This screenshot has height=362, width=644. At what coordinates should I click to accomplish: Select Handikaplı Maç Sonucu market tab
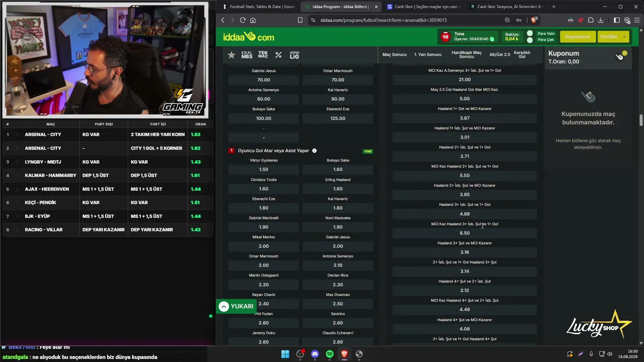[466, 55]
